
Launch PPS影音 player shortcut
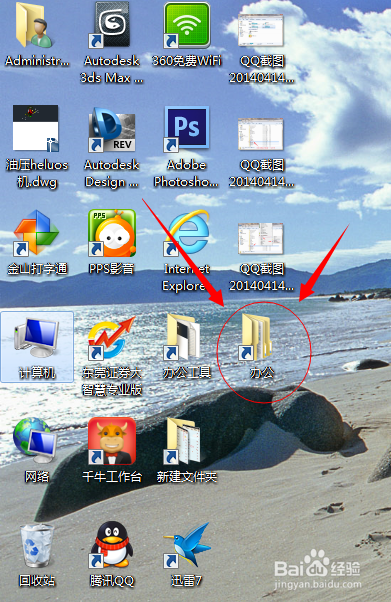[x=112, y=233]
